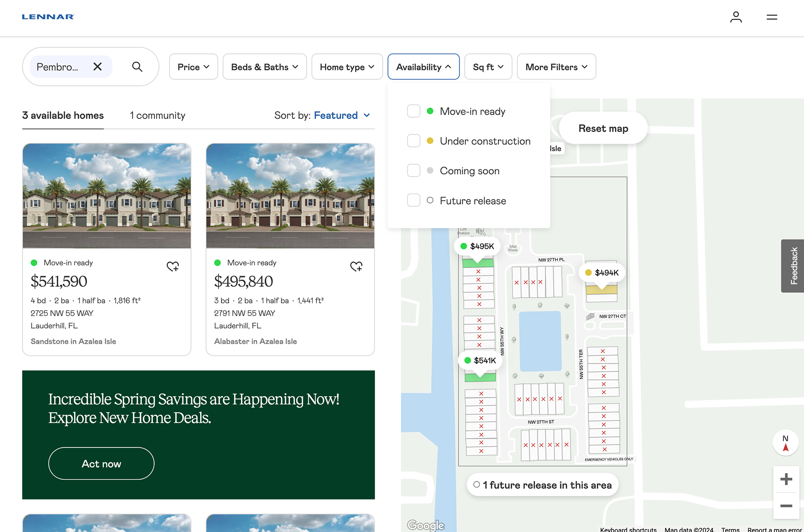Click address 2791 NW 55 WAY
The height and width of the screenshot is (532, 804).
point(245,313)
